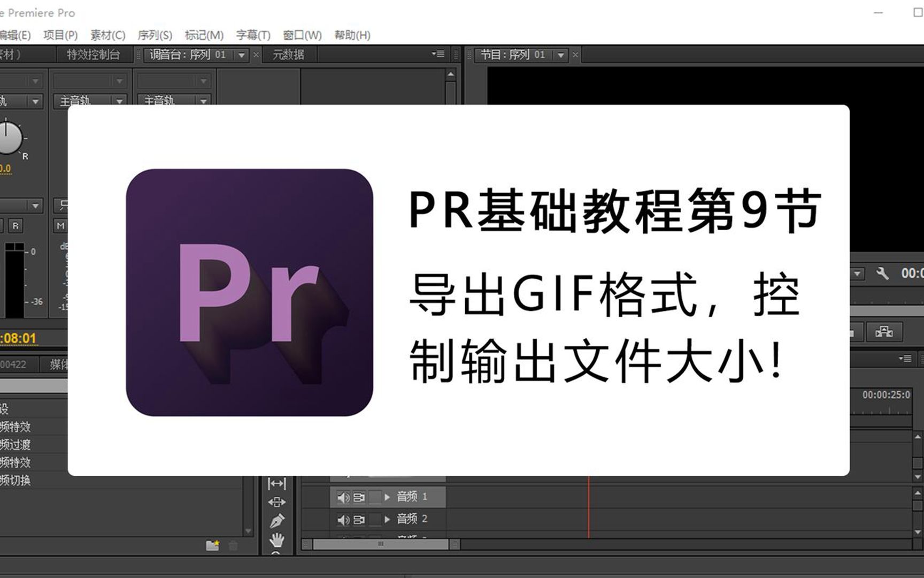Select the Pen tool

click(x=276, y=520)
